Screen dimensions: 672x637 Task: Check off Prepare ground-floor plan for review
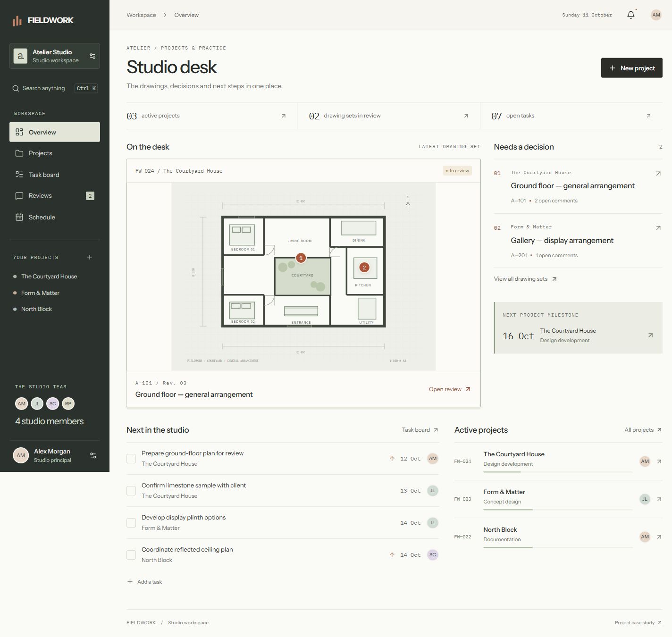click(x=131, y=459)
